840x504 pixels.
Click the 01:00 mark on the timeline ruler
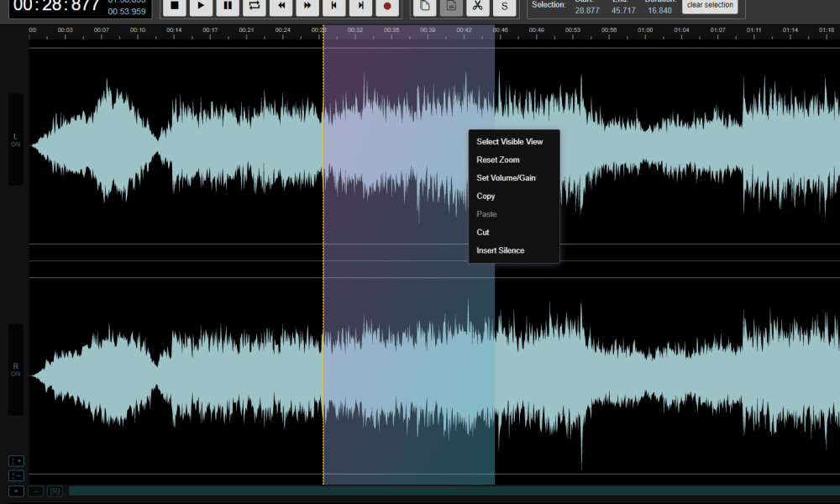[645, 30]
